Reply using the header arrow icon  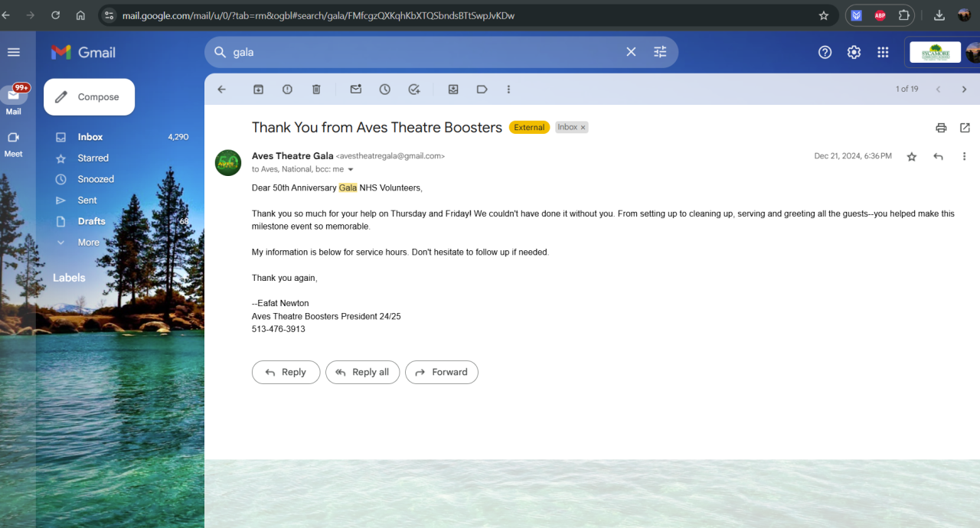coord(938,157)
